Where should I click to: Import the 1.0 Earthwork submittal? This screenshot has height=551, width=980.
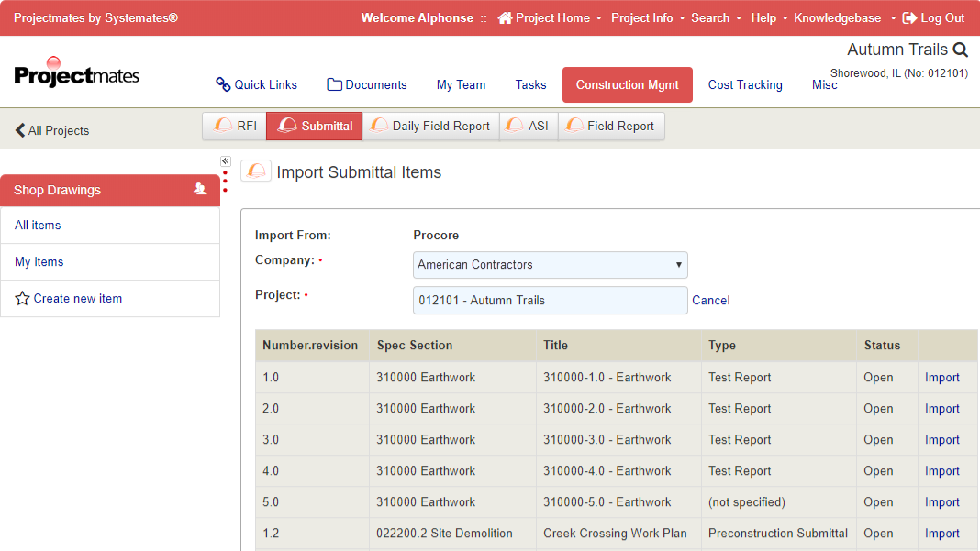click(x=941, y=378)
